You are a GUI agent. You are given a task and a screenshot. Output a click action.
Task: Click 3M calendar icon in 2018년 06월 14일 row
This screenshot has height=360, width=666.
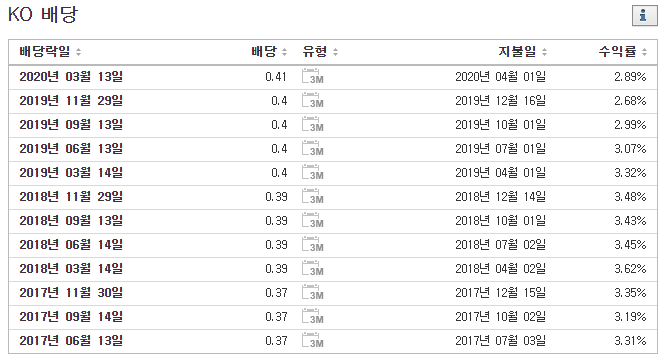[x=313, y=245]
